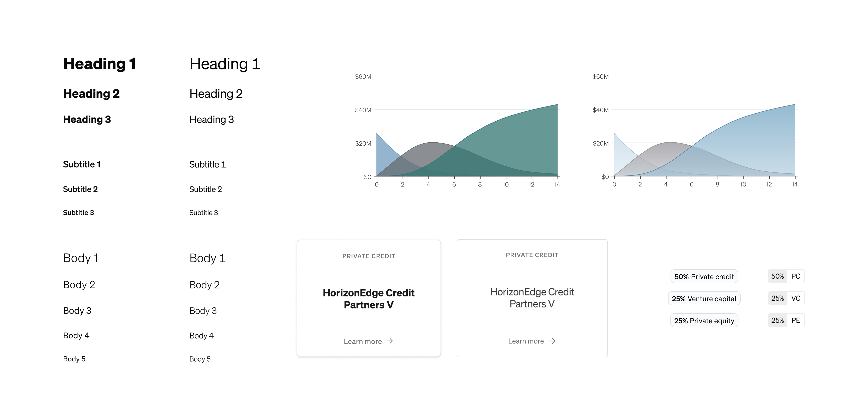Image resolution: width=868 pixels, height=416 pixels.
Task: Click arrow icon in light-weight credit card
Action: click(x=552, y=341)
